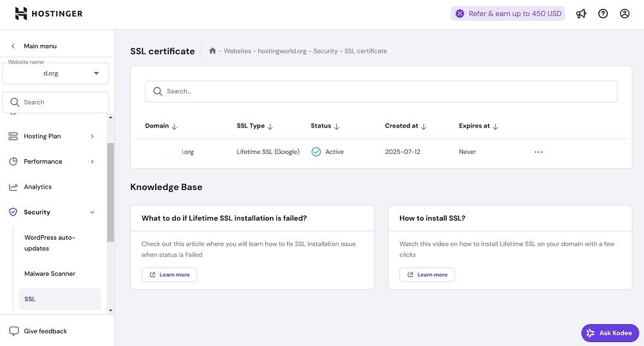The width and height of the screenshot is (644, 346).
Task: Click the Never expiry value
Action: [x=468, y=151]
